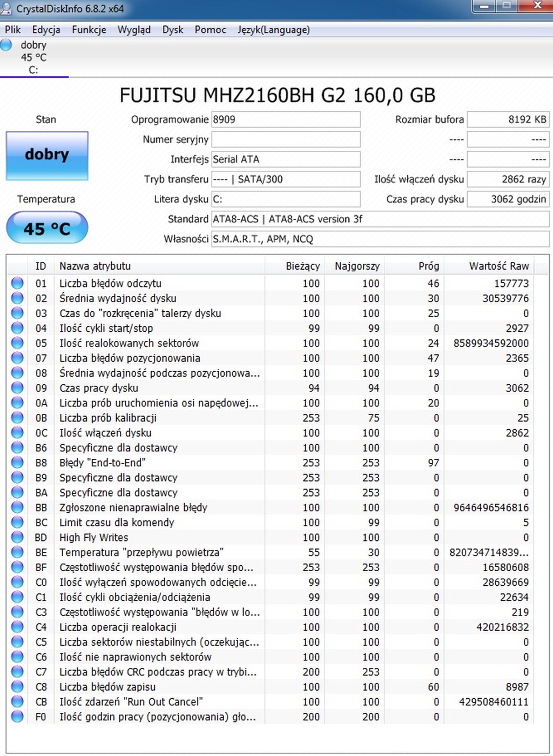Click status icon for attribute B6 row
The image size is (553, 756).
pyautogui.click(x=17, y=447)
